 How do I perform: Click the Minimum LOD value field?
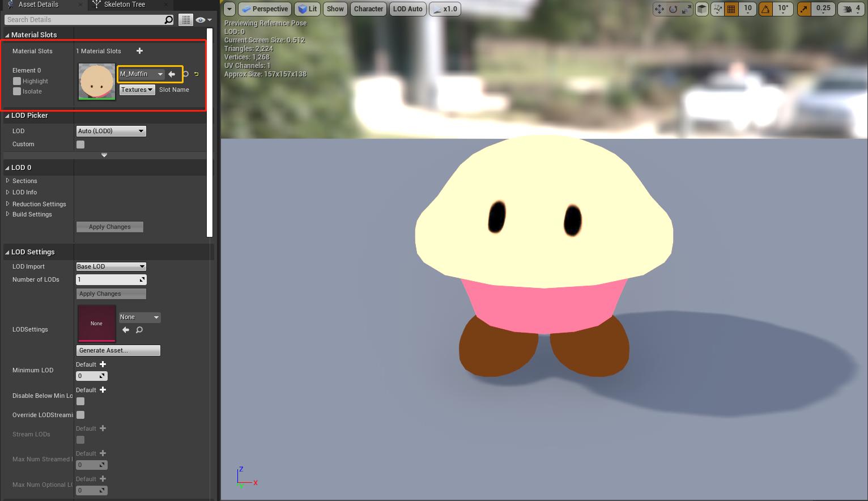92,376
